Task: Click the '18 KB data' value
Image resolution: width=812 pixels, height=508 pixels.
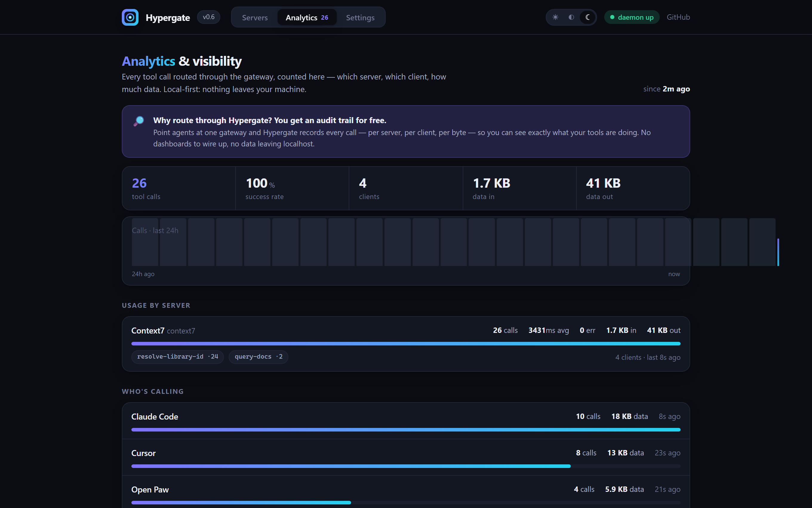Action: pos(630,416)
